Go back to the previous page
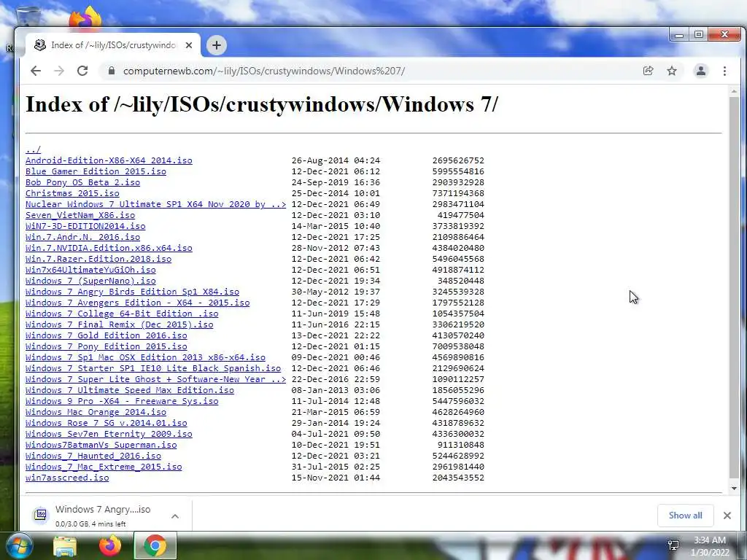The image size is (747, 560). (x=36, y=71)
